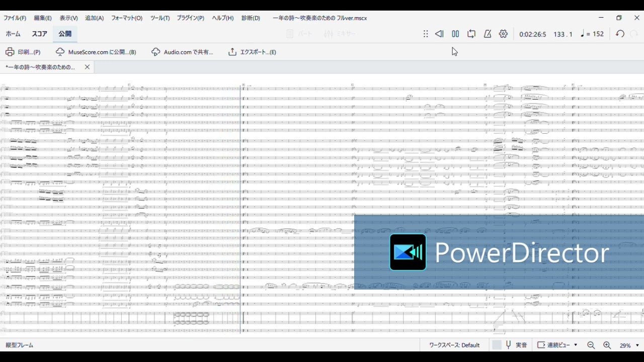Viewport: 644px width, 362px height.
Task: Close the score document tab
Action: click(x=87, y=67)
